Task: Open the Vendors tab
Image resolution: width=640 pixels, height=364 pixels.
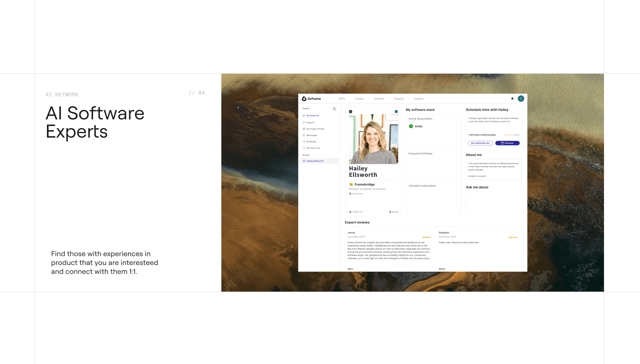Action: (379, 99)
